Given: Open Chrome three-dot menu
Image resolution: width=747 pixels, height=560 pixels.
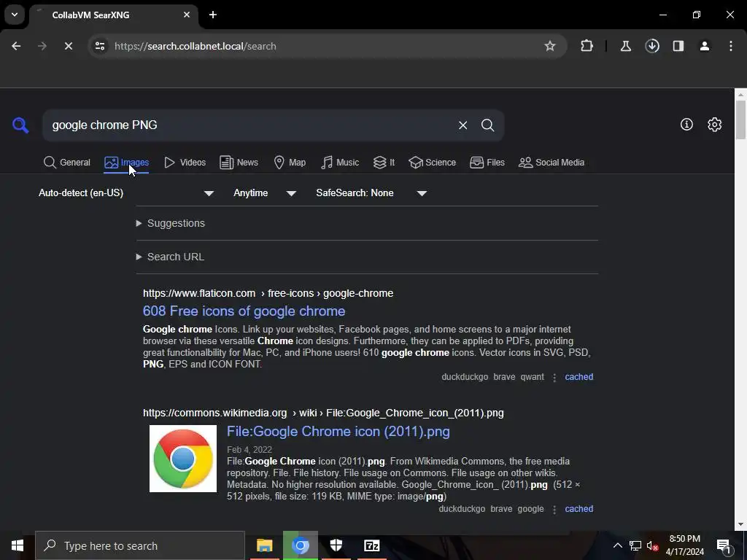Looking at the screenshot, I should tap(731, 46).
